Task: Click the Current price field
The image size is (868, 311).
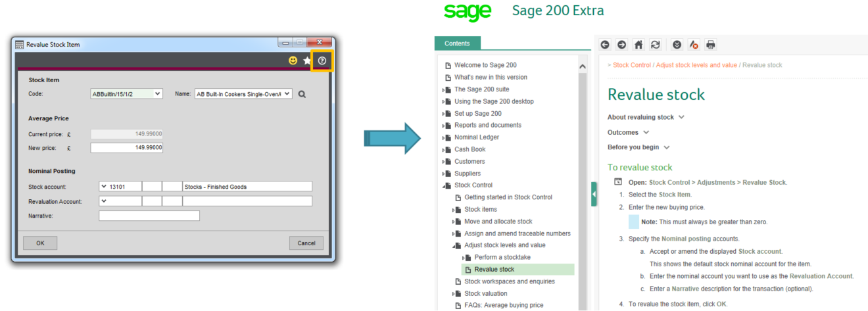Action: pyautogui.click(x=126, y=134)
